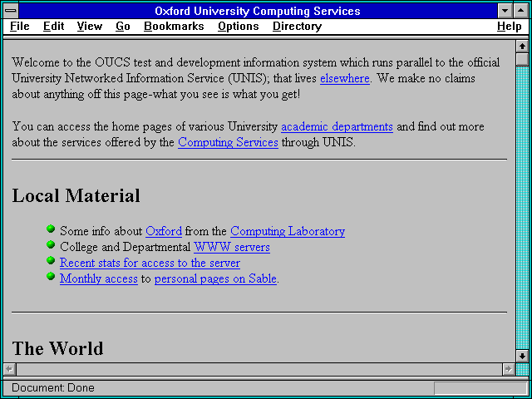Click the 'Local Material' heading
This screenshot has width=532, height=399.
pyautogui.click(x=76, y=196)
